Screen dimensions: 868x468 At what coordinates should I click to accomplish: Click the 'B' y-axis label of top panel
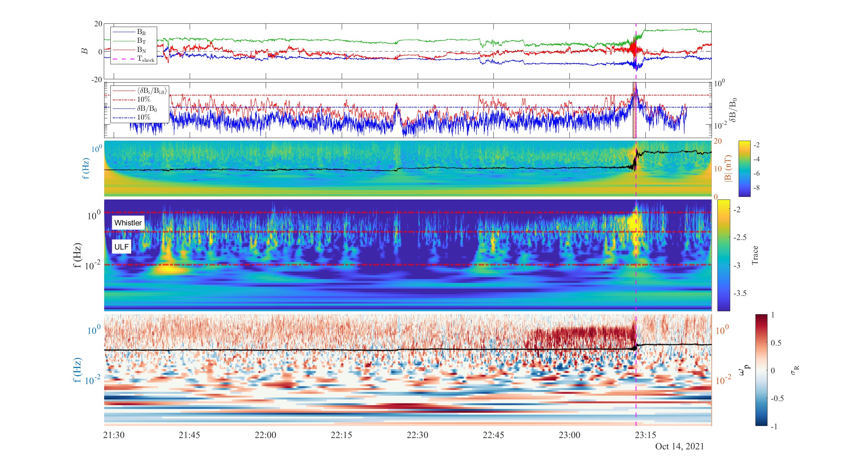85,51
